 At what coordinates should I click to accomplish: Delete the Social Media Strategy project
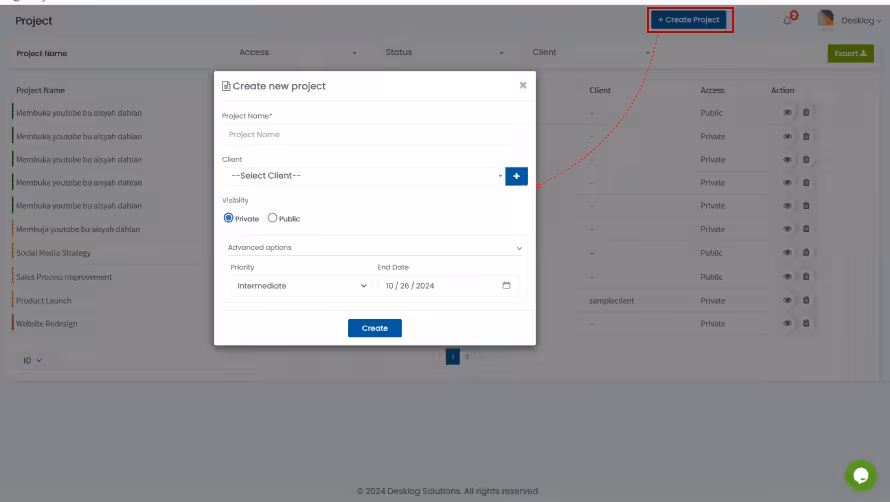pos(806,253)
